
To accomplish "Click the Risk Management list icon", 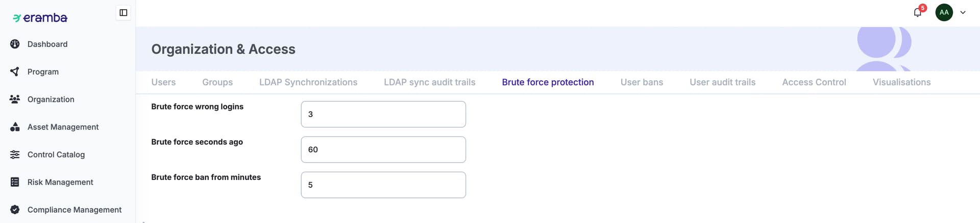I will (15, 182).
